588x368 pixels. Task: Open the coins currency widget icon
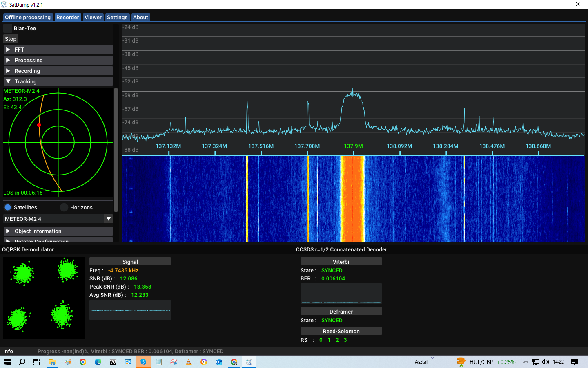coord(461,362)
